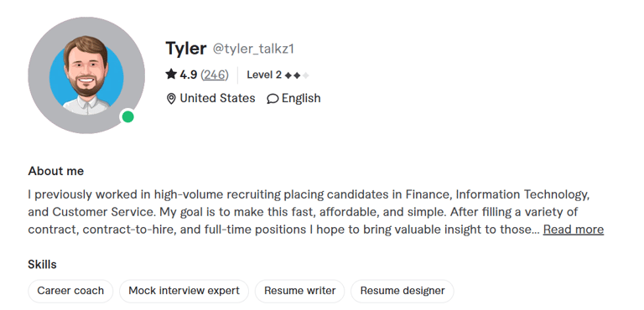This screenshot has width=644, height=310.
Task: Select the Resume designer skill tag
Action: 402,291
